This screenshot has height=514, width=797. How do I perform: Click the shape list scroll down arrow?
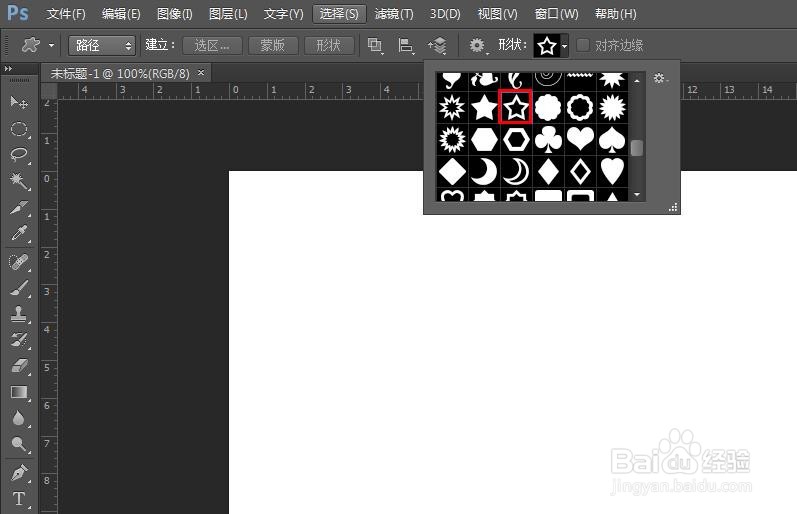point(637,194)
